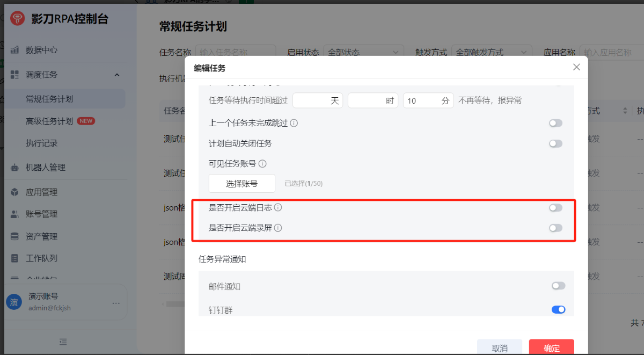This screenshot has height=355, width=644.
Task: Click the 任务异常通知 heading text
Action: 222,259
